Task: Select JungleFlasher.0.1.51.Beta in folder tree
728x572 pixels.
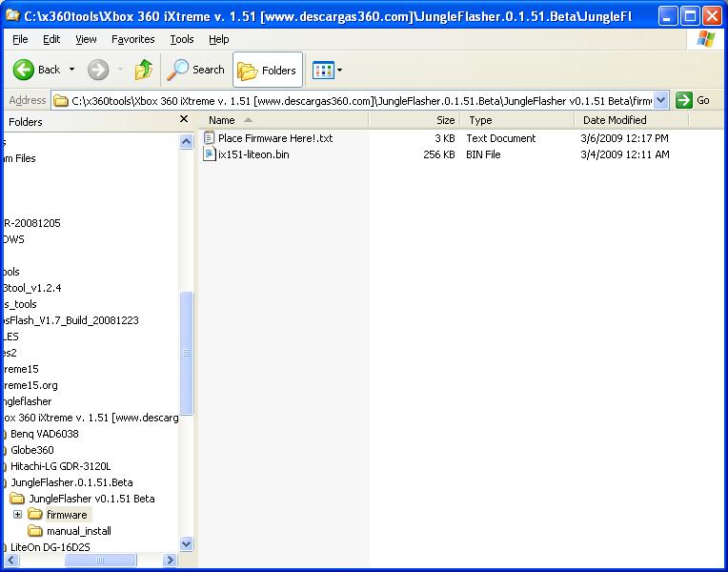Action: pos(71,482)
